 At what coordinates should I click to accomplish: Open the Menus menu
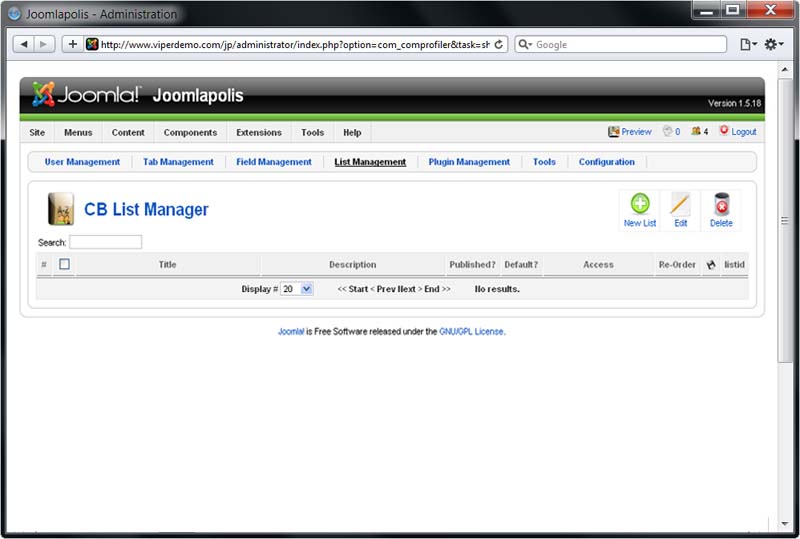coord(78,132)
